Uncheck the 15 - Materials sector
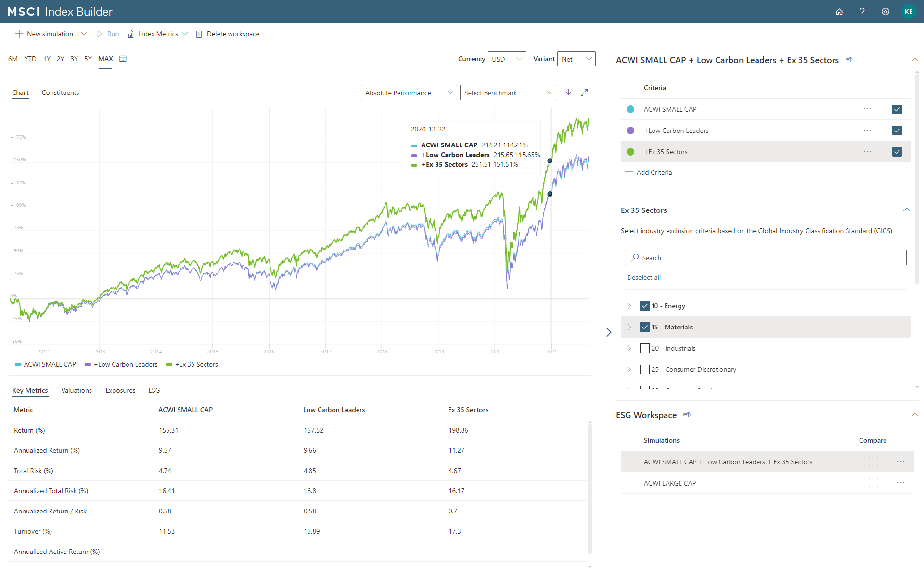The image size is (924, 578). [645, 327]
